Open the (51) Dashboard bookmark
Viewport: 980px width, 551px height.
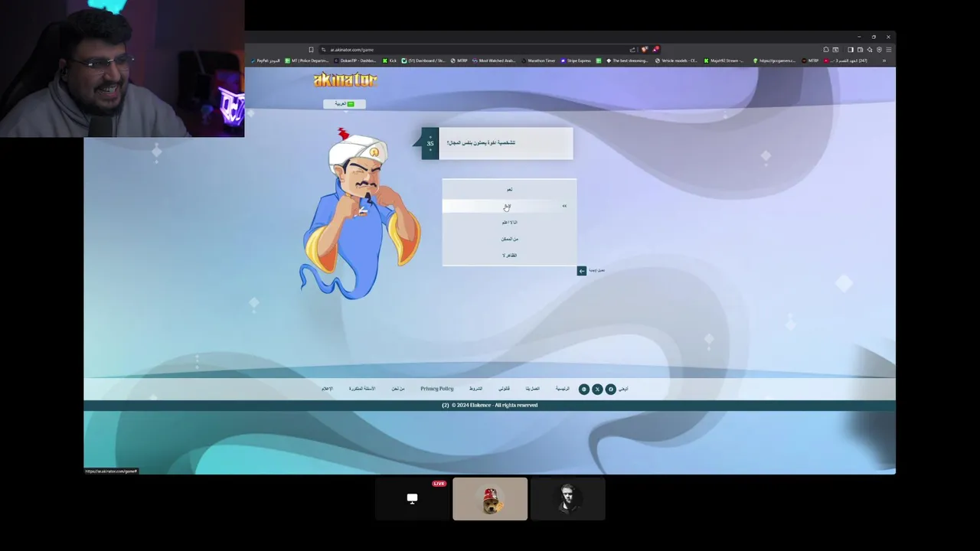click(423, 60)
